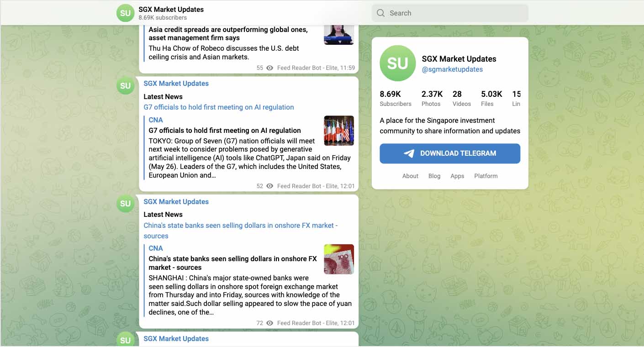Open the @sgmarketupdates username link
Screen dimensions: 644x347
point(452,69)
